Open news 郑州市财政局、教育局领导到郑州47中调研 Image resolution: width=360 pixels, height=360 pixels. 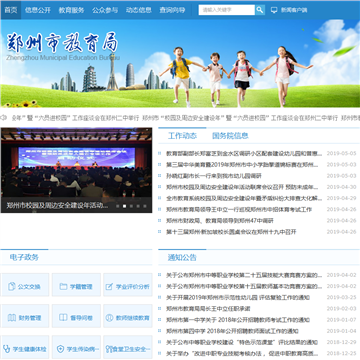220,220
